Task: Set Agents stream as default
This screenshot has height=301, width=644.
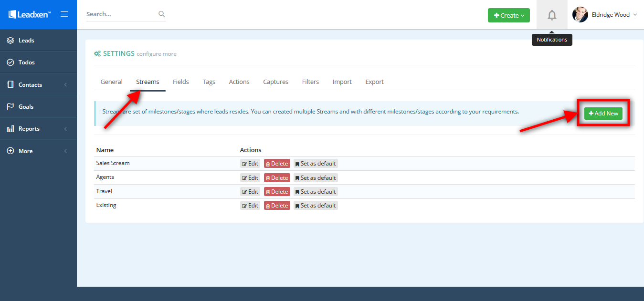Action: pos(316,178)
